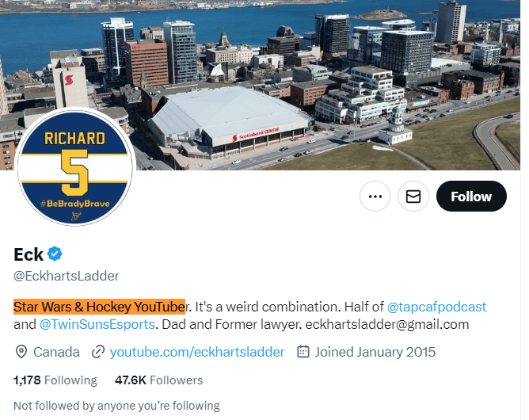
Task: View the 1,178 Following list
Action: (55, 380)
